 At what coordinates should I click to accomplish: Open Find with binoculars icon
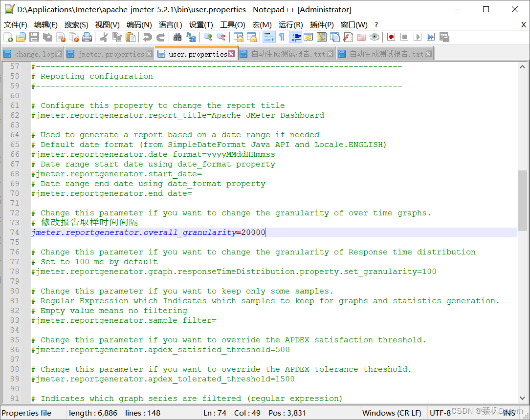[x=177, y=37]
